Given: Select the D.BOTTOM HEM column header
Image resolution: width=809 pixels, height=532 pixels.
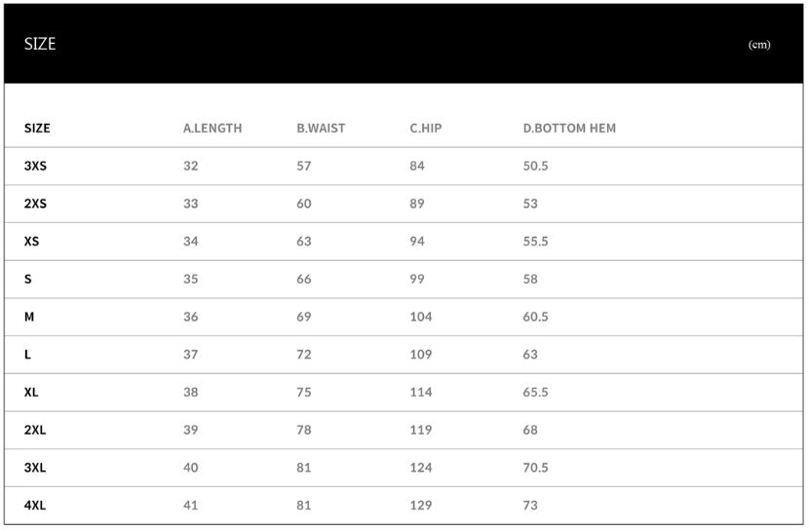Looking at the screenshot, I should [569, 128].
